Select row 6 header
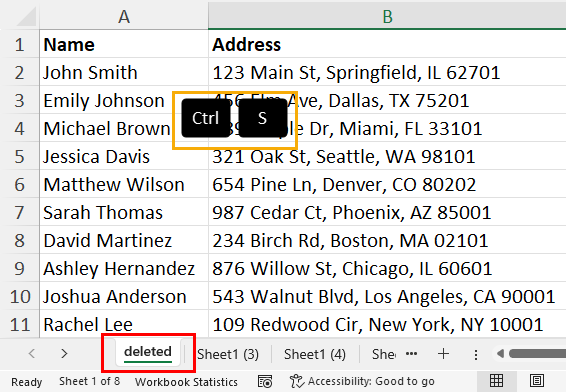566x392 pixels. click(x=19, y=184)
